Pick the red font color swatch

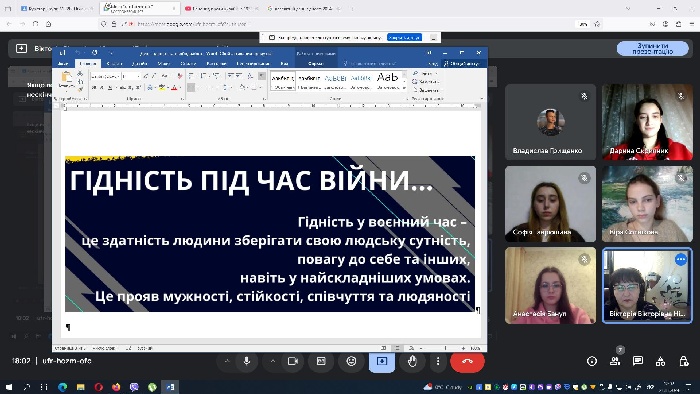(174, 87)
